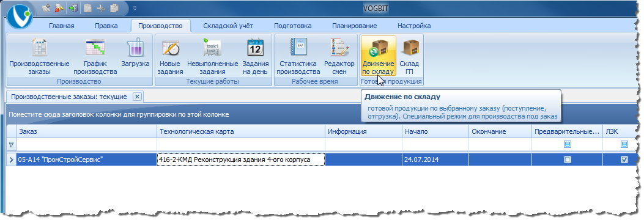Click the exit door icon with green arrow
644x220 pixels.
[x=73, y=8]
